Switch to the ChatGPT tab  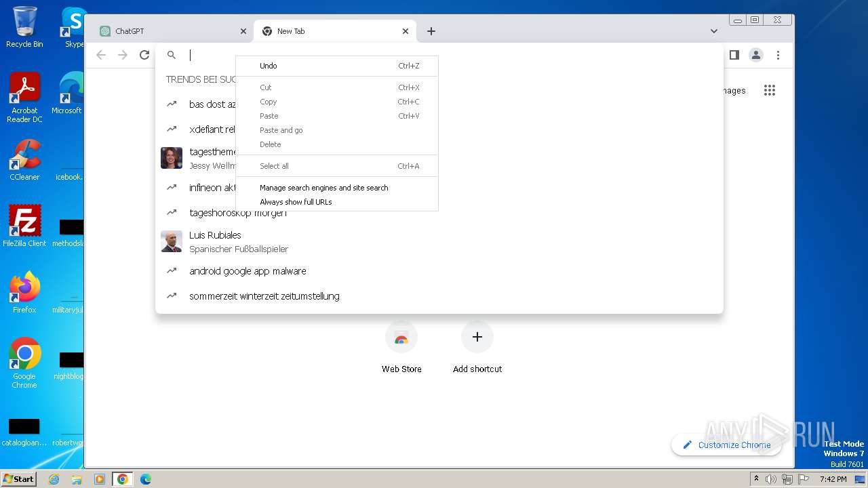pos(173,31)
